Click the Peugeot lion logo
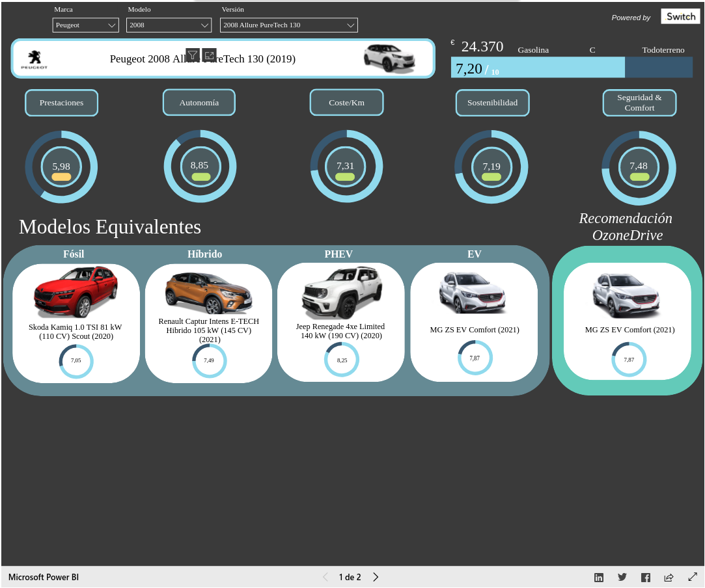 [34, 59]
